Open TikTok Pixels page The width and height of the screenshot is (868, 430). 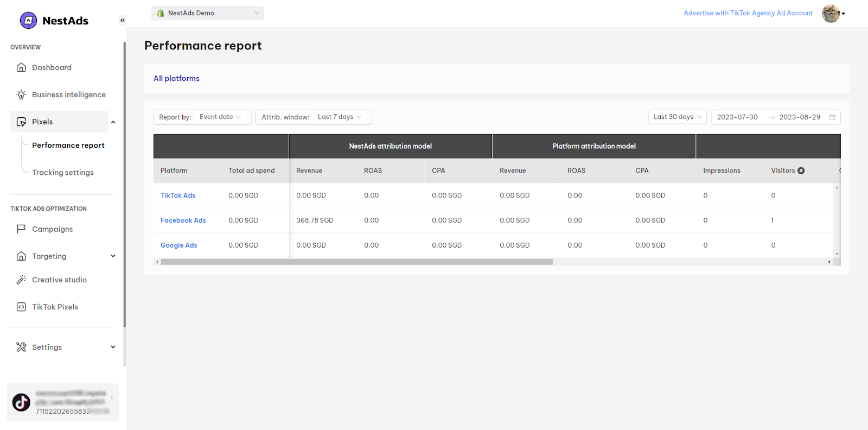(55, 307)
